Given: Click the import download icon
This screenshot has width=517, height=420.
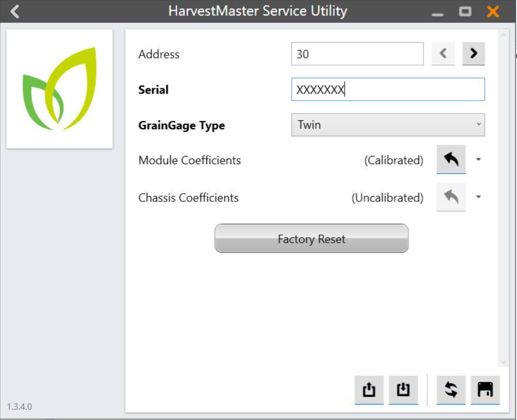Looking at the screenshot, I should point(403,390).
